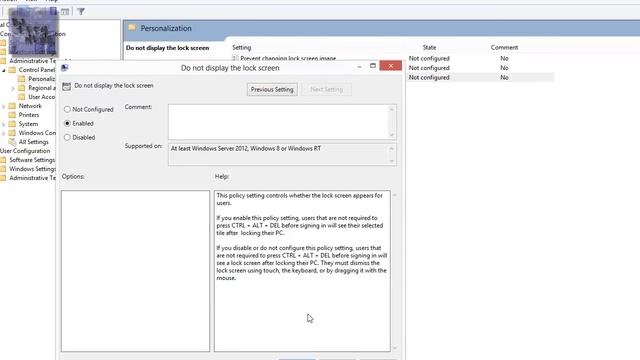Select Printers in the tree
Screen dimensions: 640x360
[x=29, y=115]
